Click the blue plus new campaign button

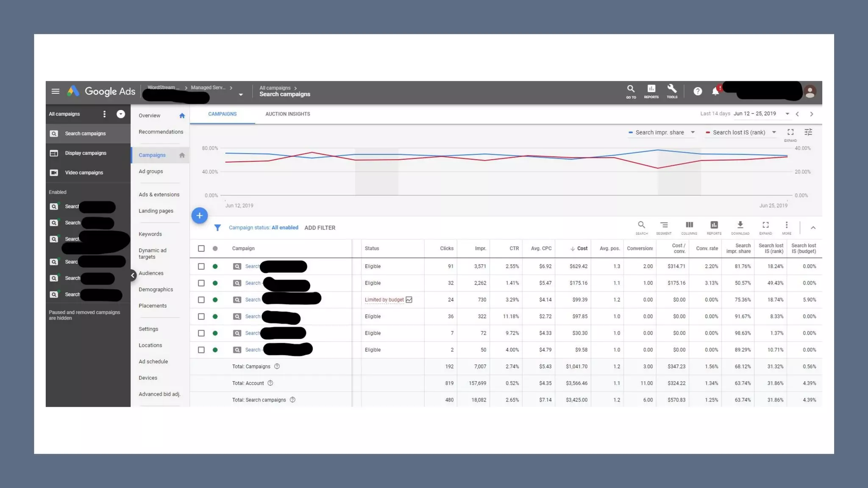click(x=200, y=216)
